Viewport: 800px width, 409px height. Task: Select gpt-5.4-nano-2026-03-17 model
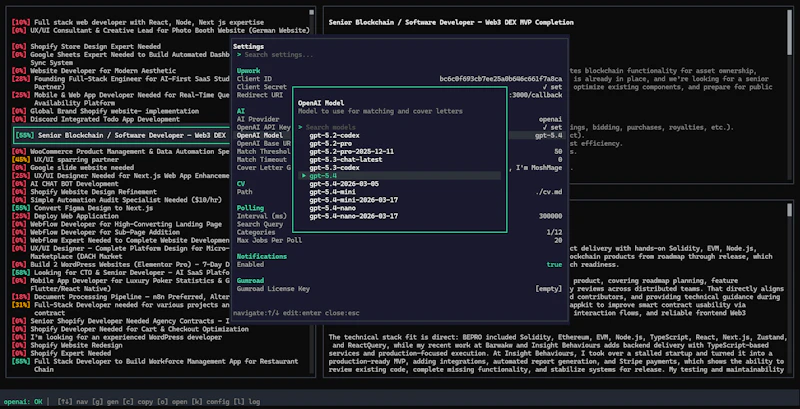(353, 217)
